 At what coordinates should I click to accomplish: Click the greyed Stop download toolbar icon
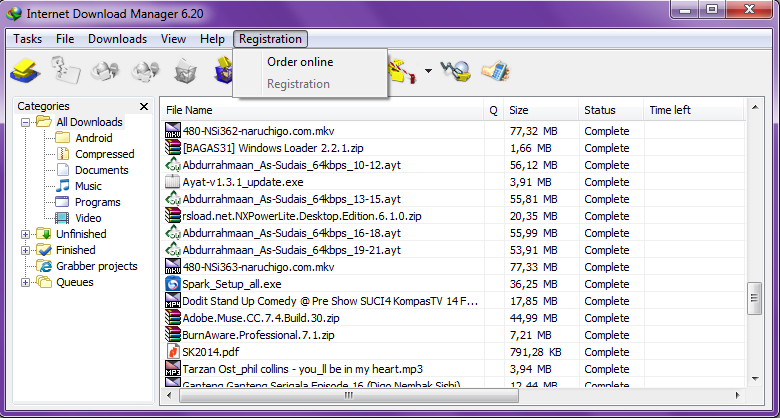[x=105, y=72]
